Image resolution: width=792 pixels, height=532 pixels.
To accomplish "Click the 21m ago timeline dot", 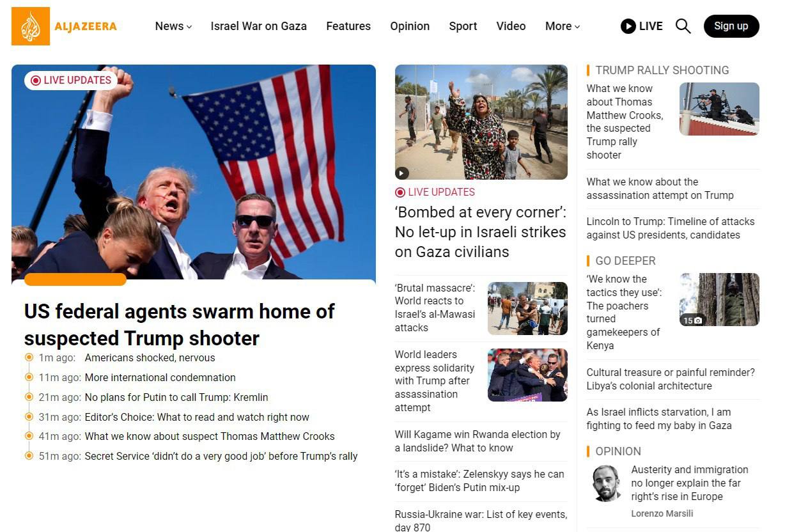I will (x=29, y=398).
